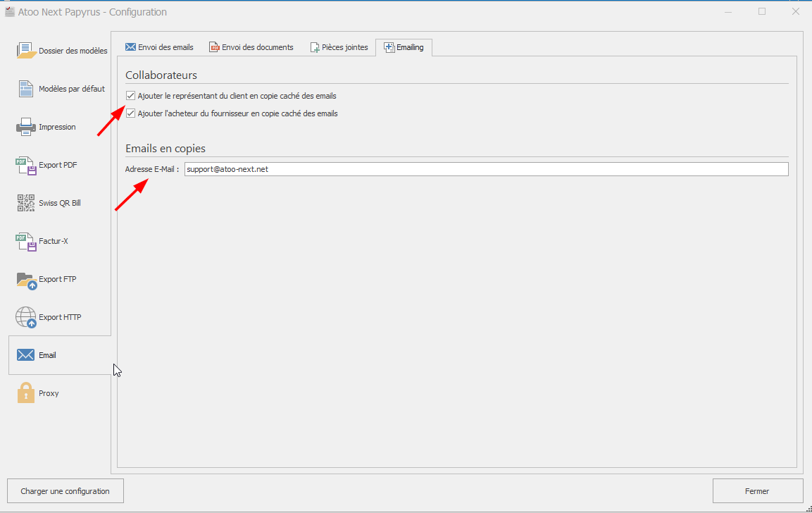Image resolution: width=812 pixels, height=513 pixels.
Task: Select the Proxy padlock icon
Action: pyautogui.click(x=26, y=393)
